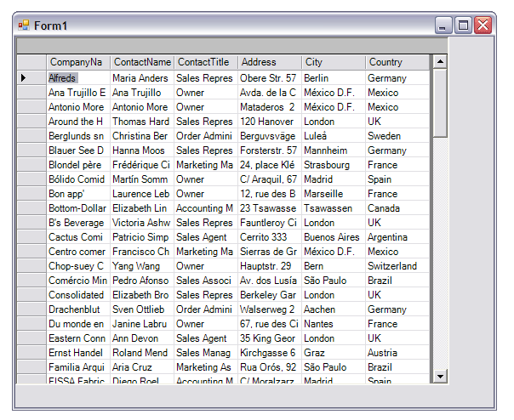
Task: Select the Blauer See D cell
Action: tap(78, 150)
